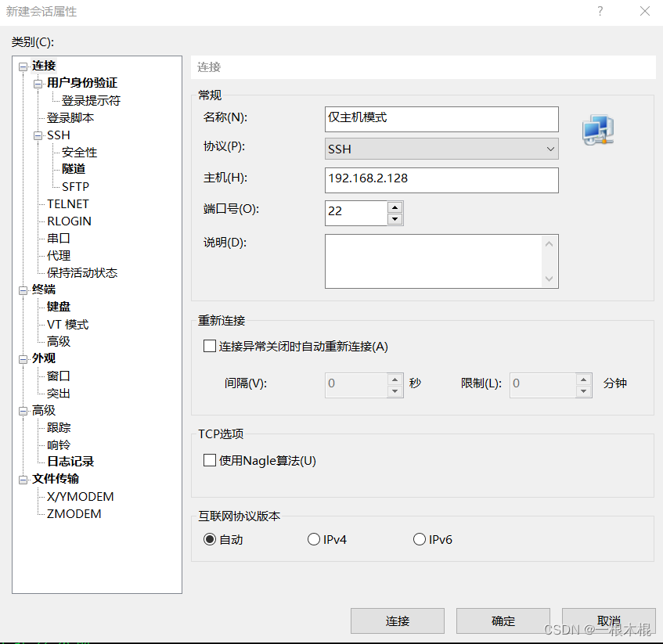Click the 主机 input field

pos(441,180)
